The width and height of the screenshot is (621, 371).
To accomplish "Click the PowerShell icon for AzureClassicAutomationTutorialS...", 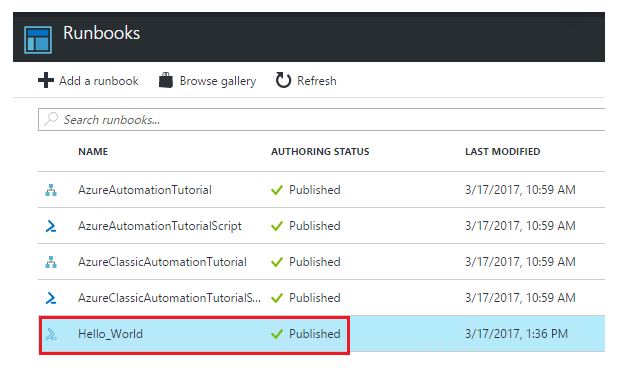I will 51,298.
